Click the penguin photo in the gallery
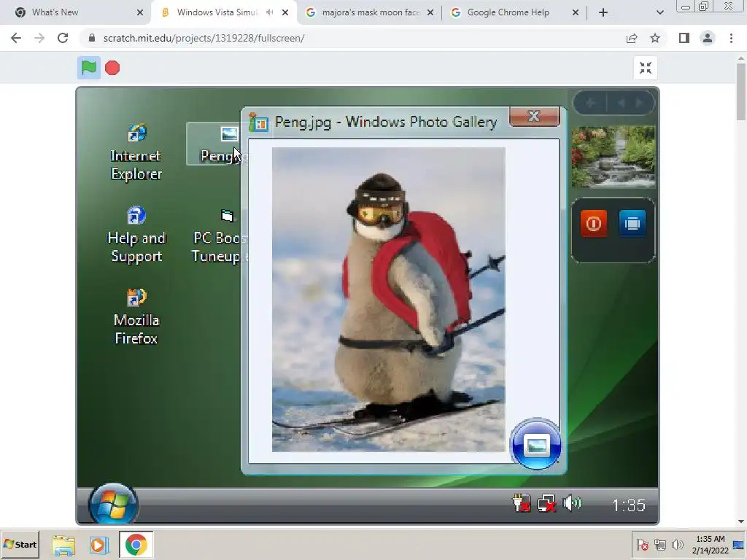Viewport: 747px width, 560px height. pos(389,300)
